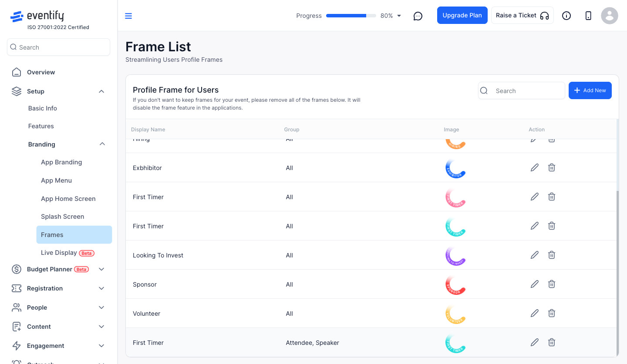Screen dimensions: 627x364
Task: Expand the Registration chevron
Action: click(x=101, y=288)
